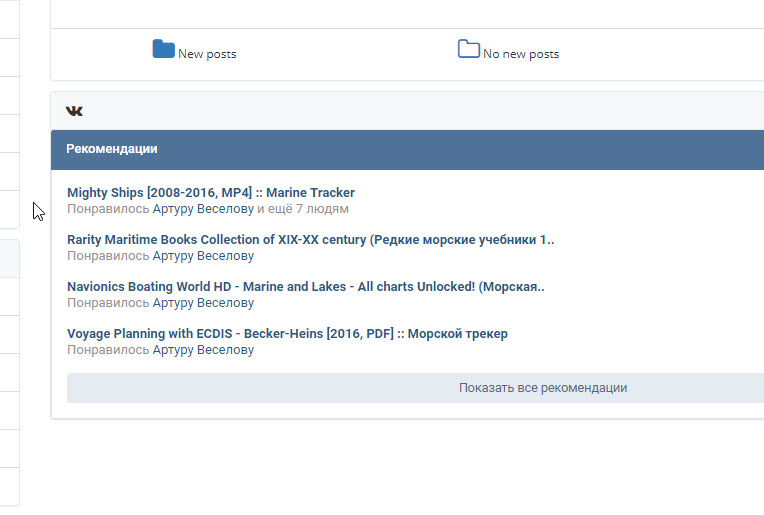Click Артуру Веселову under Mighty Ships
The image size is (764, 515).
pyautogui.click(x=203, y=209)
